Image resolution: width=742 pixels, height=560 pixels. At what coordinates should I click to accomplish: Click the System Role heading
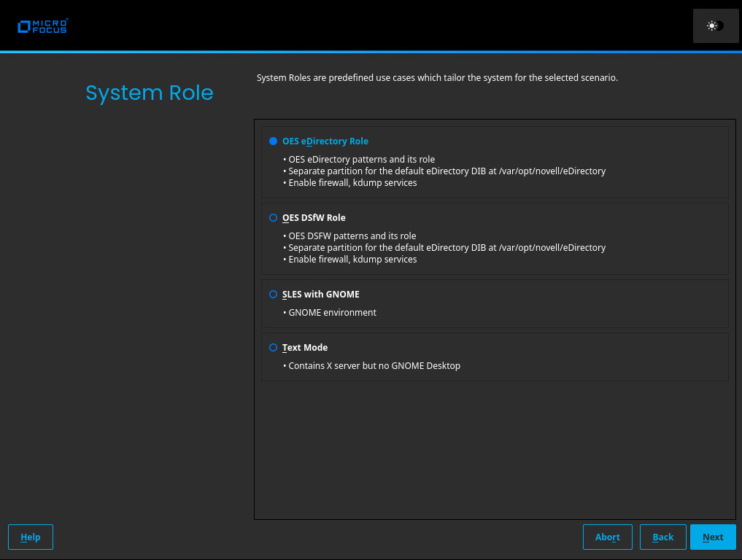(150, 93)
